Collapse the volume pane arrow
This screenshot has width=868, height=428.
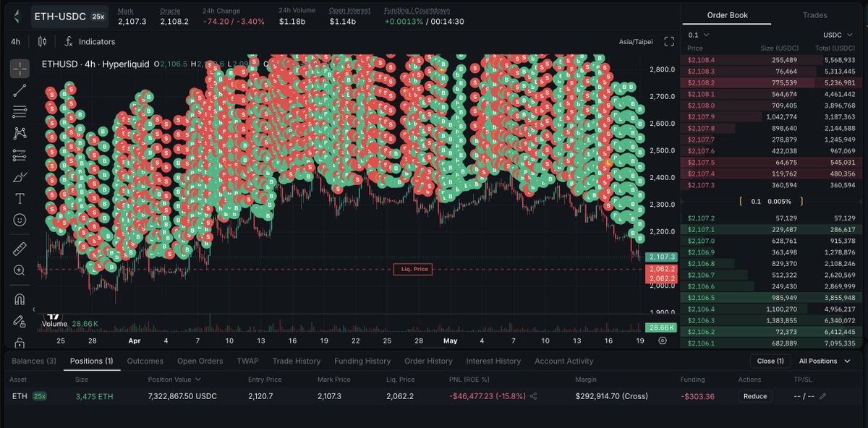[x=33, y=309]
